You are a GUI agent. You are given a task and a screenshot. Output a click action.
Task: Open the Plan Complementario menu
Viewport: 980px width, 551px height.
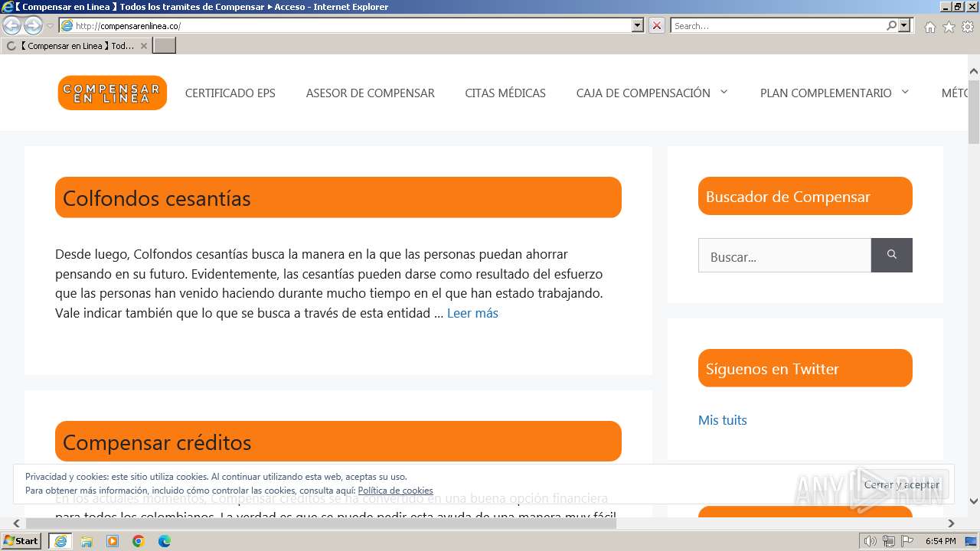click(x=825, y=93)
